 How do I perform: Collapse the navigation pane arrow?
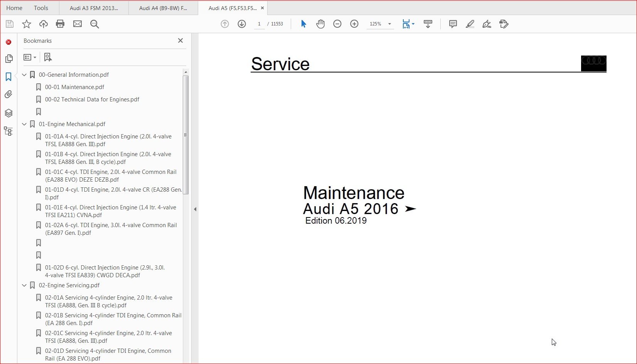coord(195,209)
